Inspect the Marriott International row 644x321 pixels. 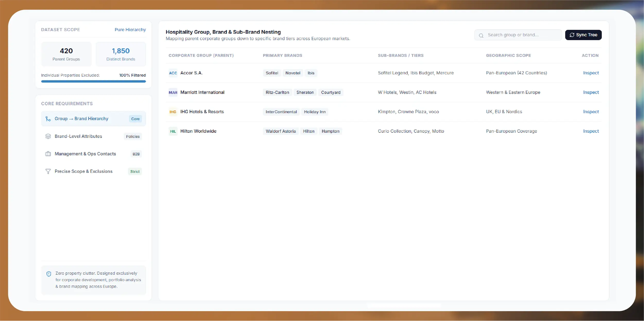(x=591, y=92)
